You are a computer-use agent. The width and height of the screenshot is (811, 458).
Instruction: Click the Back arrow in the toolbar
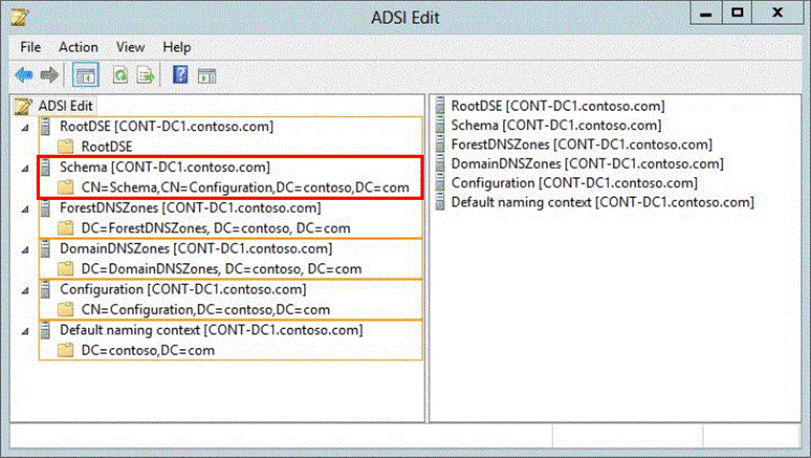(24, 75)
